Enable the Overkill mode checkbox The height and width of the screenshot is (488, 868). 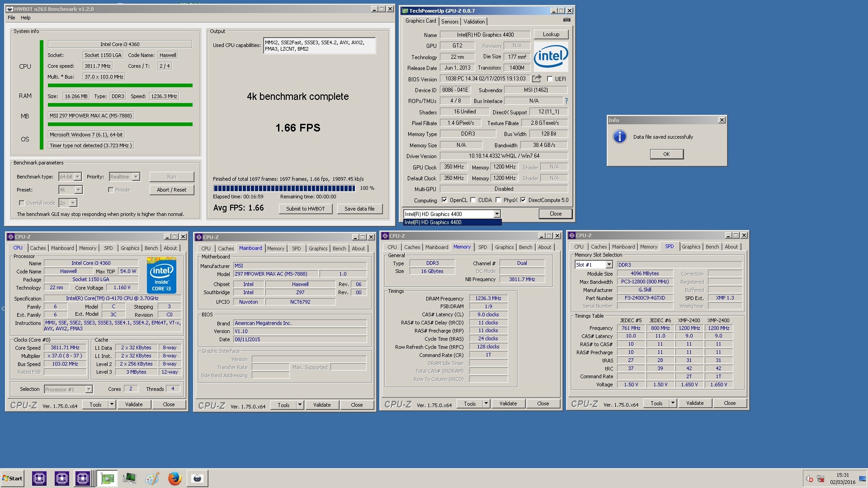pos(21,203)
